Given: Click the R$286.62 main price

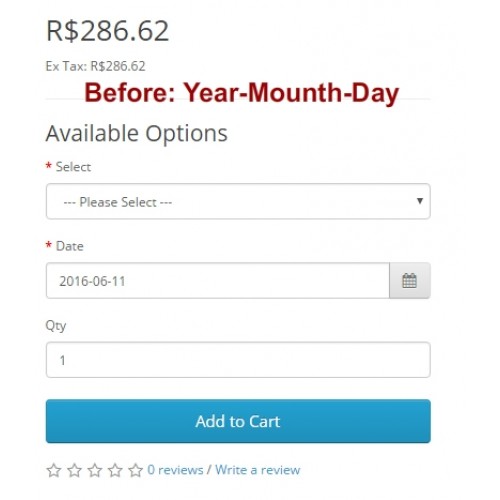Looking at the screenshot, I should coord(108,31).
